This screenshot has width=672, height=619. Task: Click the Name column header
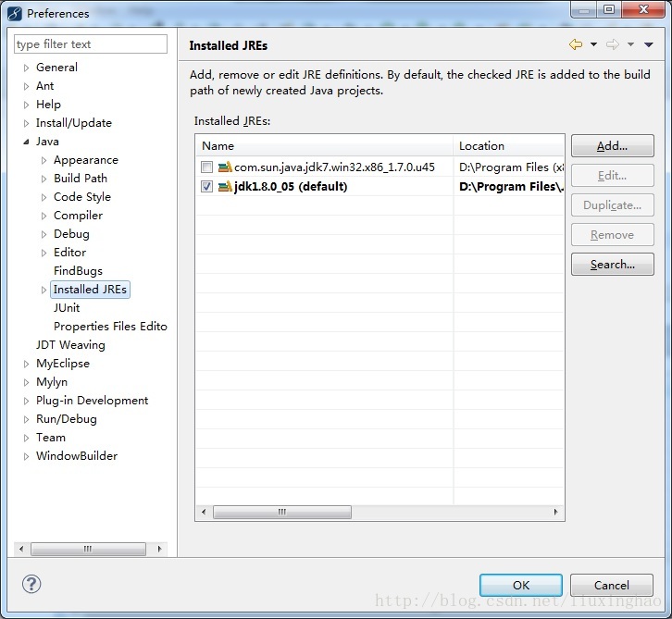pyautogui.click(x=324, y=146)
